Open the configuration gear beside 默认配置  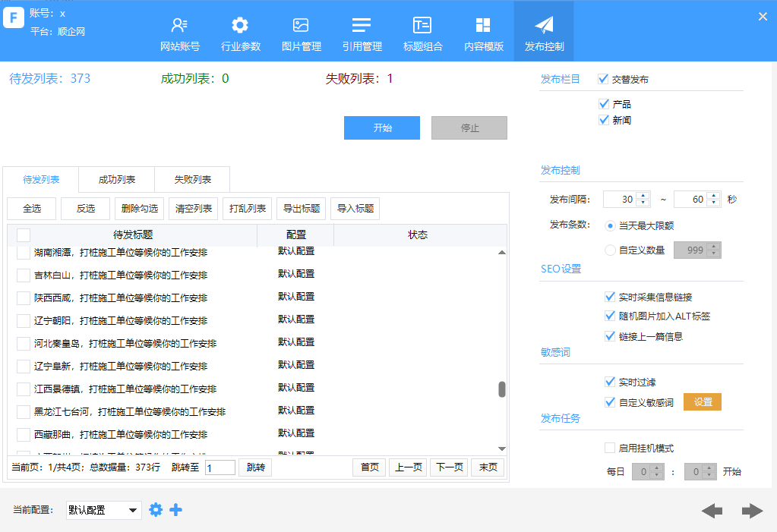pos(156,509)
